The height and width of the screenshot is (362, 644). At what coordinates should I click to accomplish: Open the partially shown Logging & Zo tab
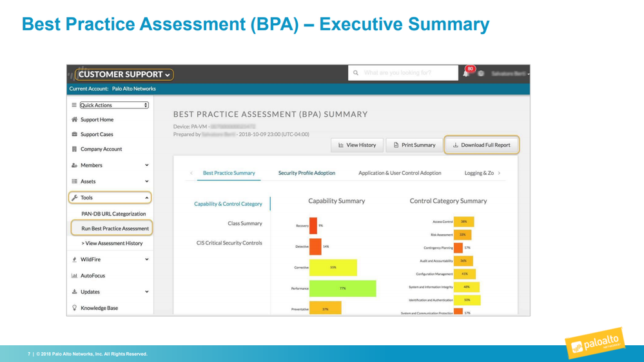(x=479, y=173)
